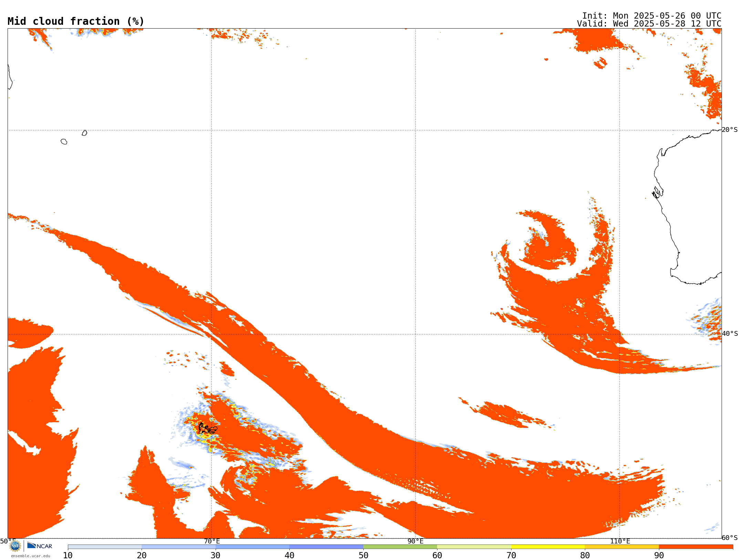Click the 110°E longitude label

(620, 541)
